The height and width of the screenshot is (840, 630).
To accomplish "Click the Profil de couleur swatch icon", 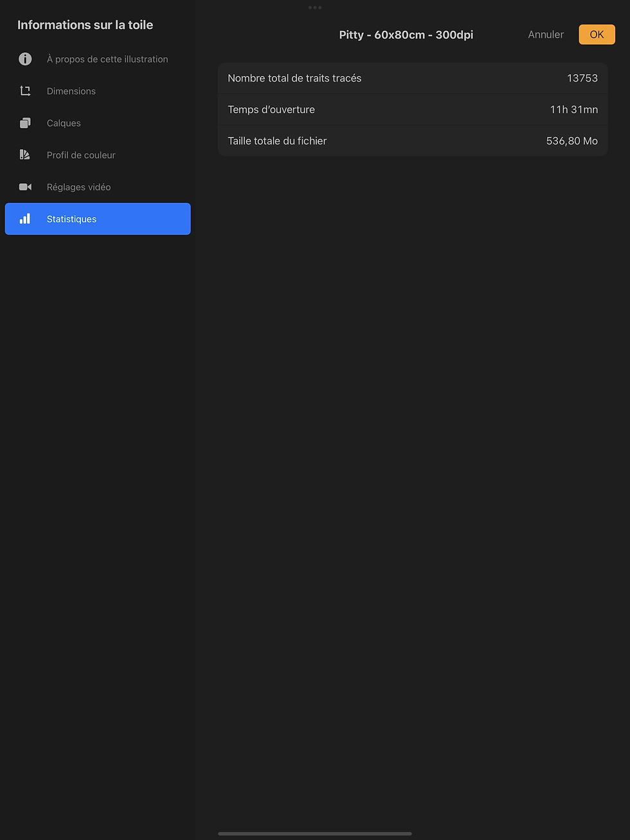I will click(x=25, y=155).
